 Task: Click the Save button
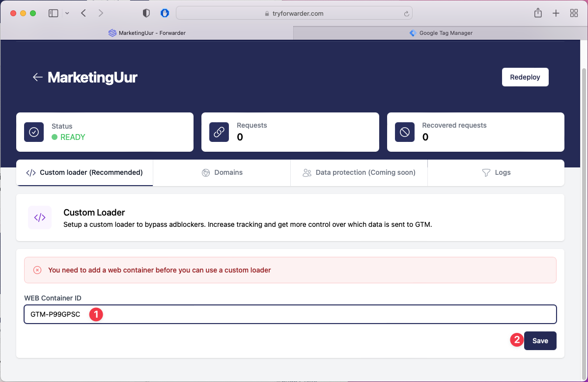(x=540, y=341)
